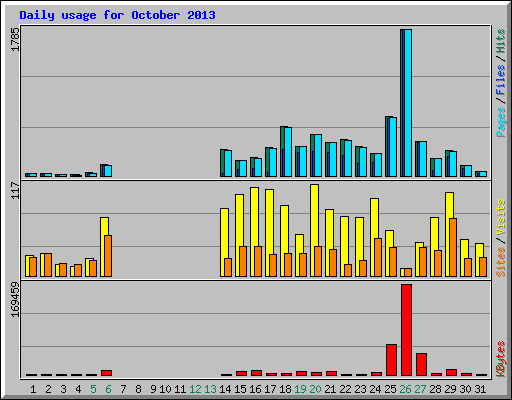Click day 15 on the x-axis
The width and height of the screenshot is (512, 400).
(240, 389)
